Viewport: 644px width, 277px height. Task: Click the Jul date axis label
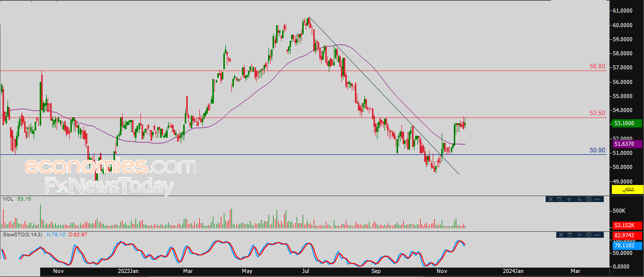click(305, 271)
